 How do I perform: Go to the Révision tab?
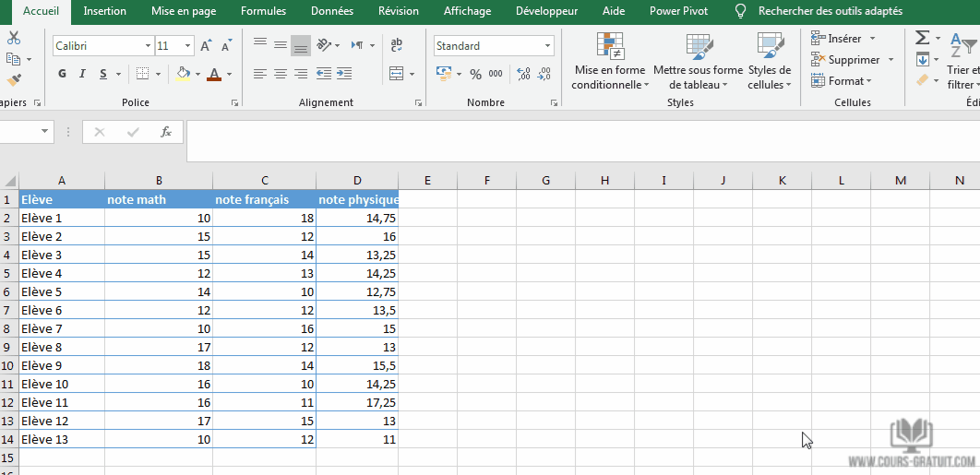[399, 11]
